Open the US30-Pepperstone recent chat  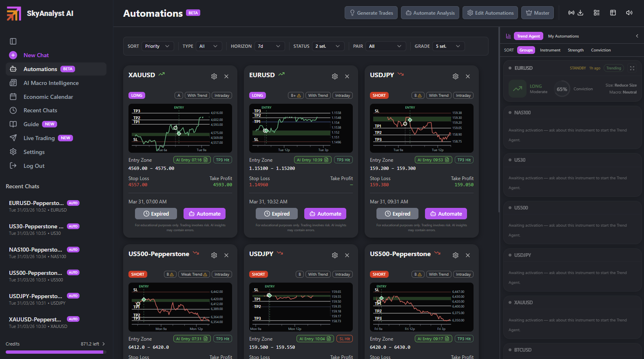click(x=36, y=226)
